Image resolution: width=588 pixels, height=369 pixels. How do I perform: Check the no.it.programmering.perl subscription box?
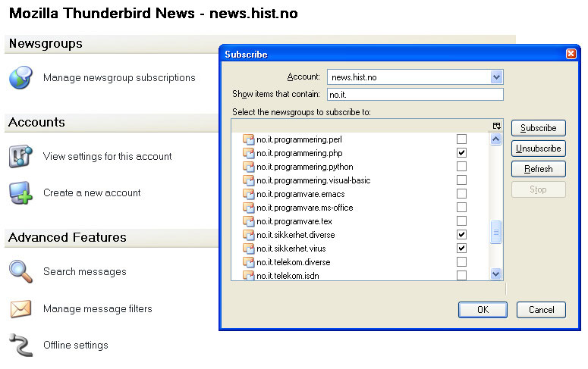(x=461, y=139)
